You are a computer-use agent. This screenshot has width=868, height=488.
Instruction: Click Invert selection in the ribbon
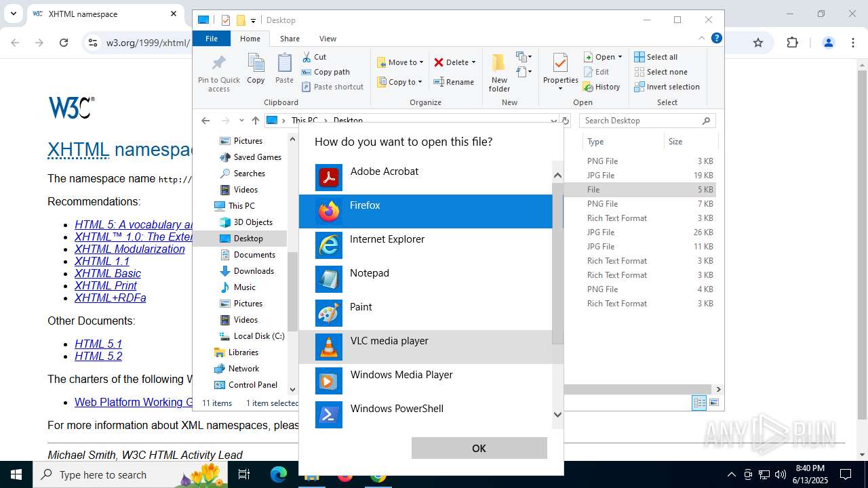click(x=667, y=87)
